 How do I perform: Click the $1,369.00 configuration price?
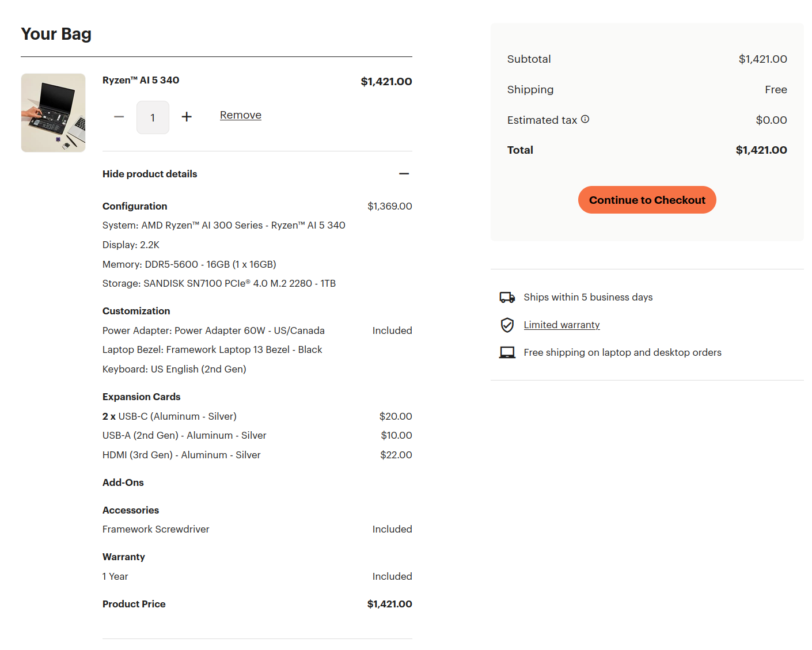[390, 206]
